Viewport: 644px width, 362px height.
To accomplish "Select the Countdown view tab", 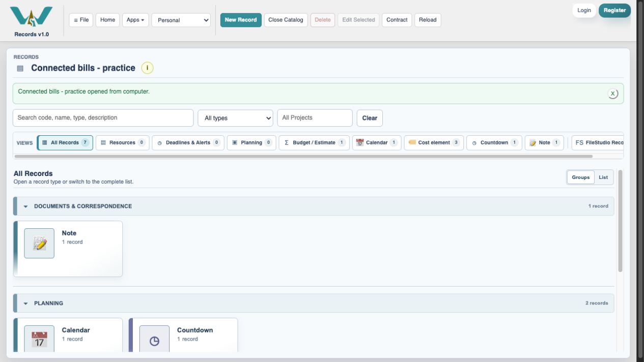I will click(x=494, y=143).
